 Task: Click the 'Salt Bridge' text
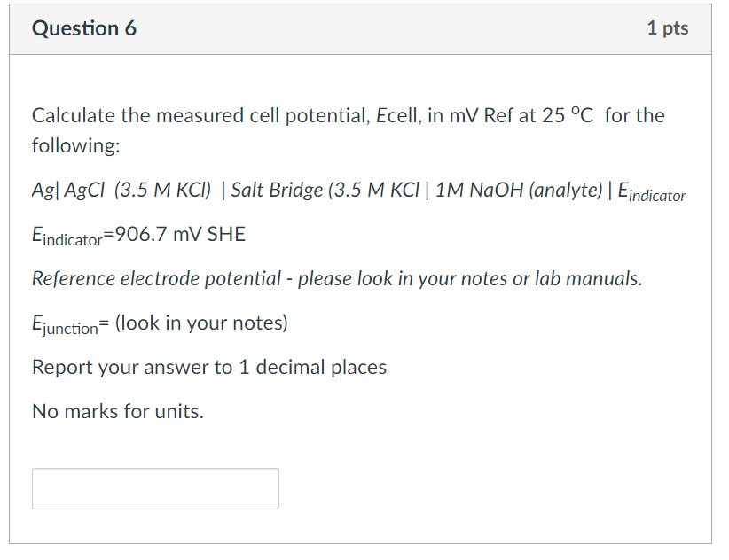pos(277,191)
